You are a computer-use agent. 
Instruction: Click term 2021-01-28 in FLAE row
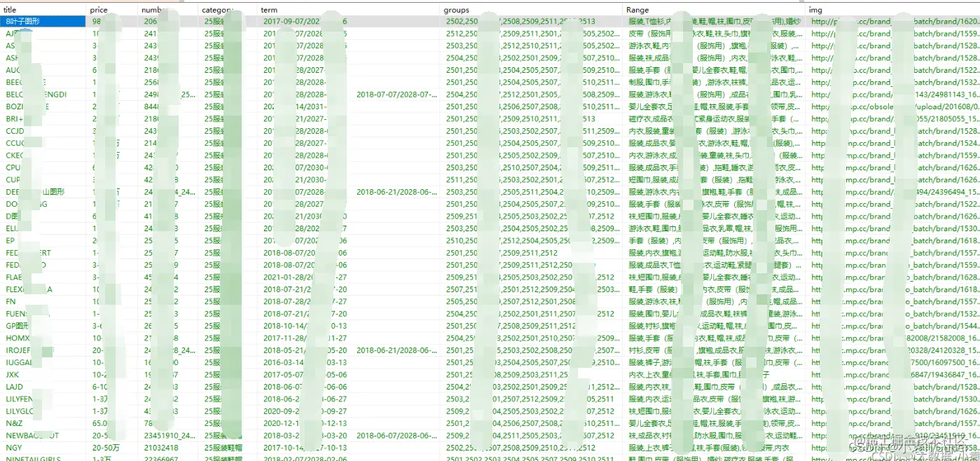[305, 277]
